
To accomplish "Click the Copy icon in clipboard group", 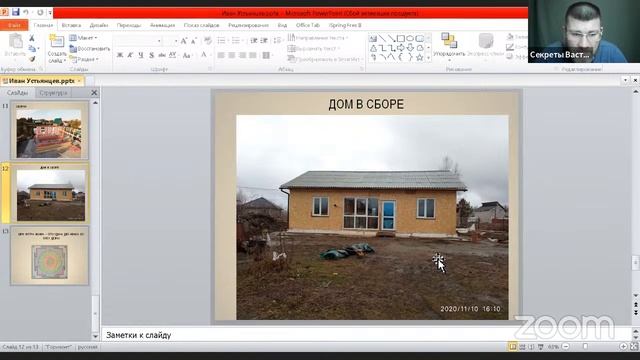I will [32, 49].
